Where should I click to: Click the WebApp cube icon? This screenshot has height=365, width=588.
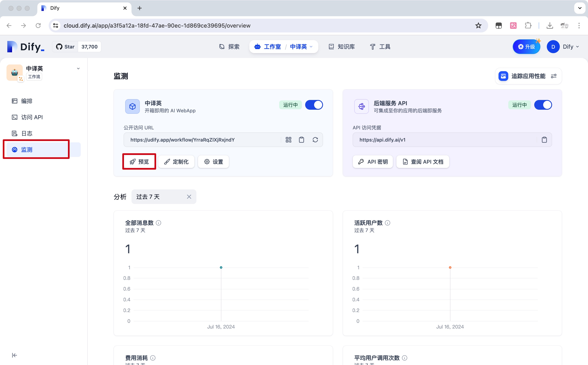(x=132, y=106)
